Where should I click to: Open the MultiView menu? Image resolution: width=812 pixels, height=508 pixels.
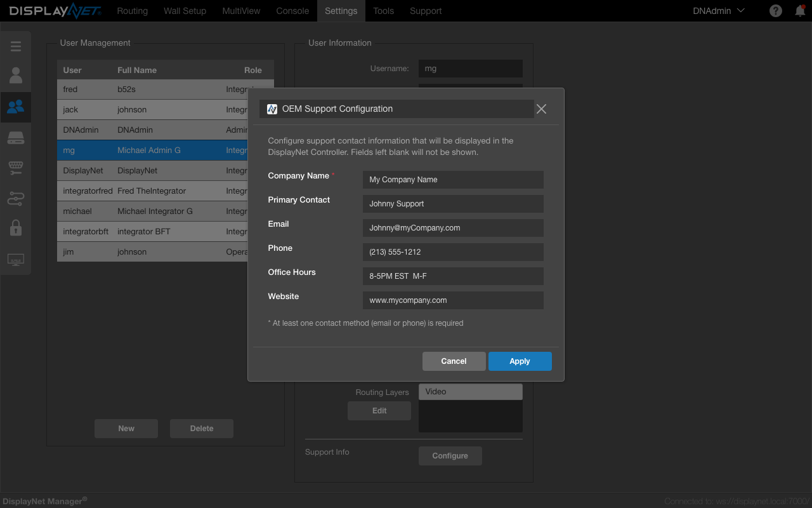pyautogui.click(x=241, y=11)
